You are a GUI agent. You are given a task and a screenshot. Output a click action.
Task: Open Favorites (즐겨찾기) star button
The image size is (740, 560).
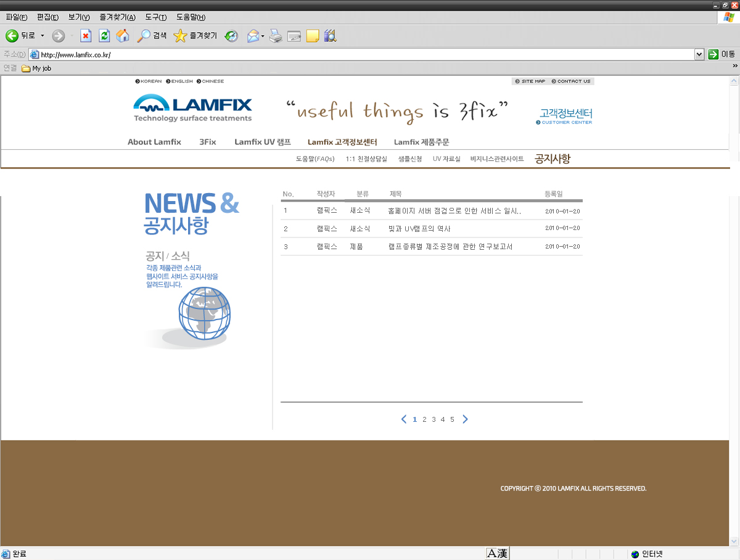coord(195,36)
